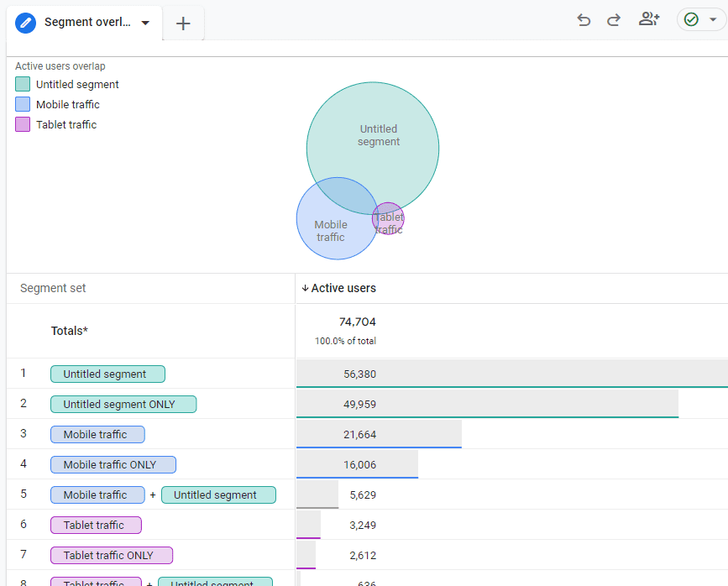Click the value 21,664 cell
The width and height of the screenshot is (728, 586).
[360, 434]
